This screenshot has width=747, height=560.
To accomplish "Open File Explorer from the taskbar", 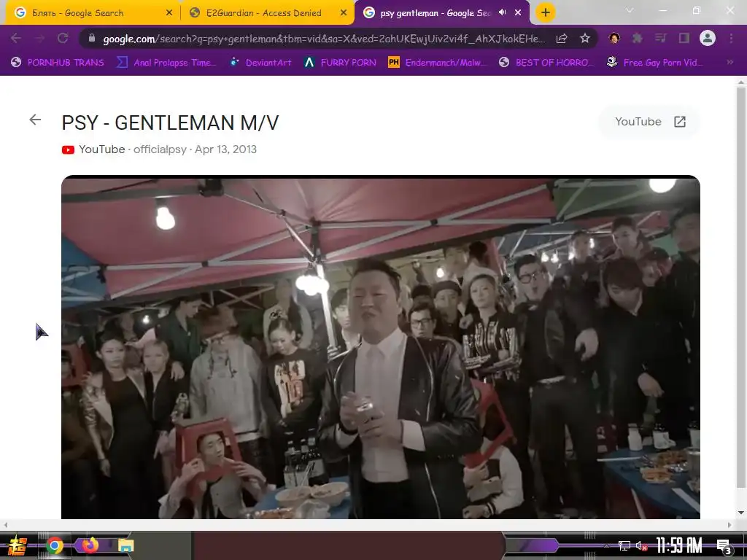I will (x=125, y=545).
